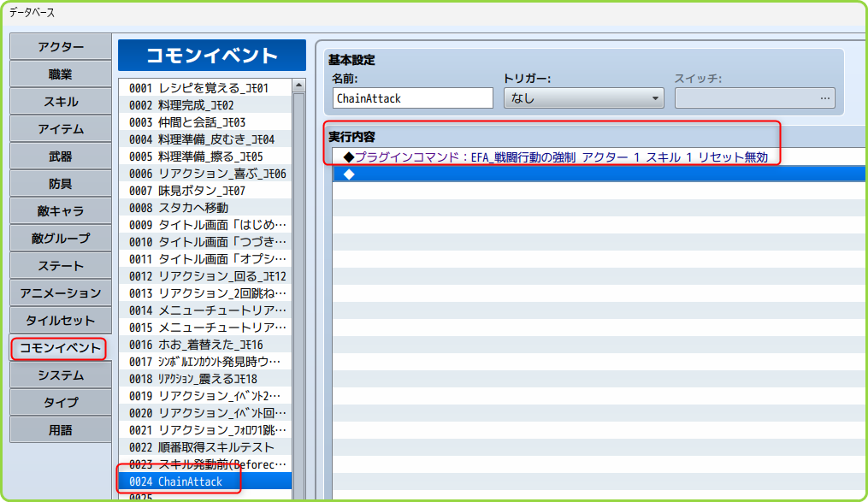Select event 0008 スタカへ移動
868x502 pixels.
coord(205,208)
